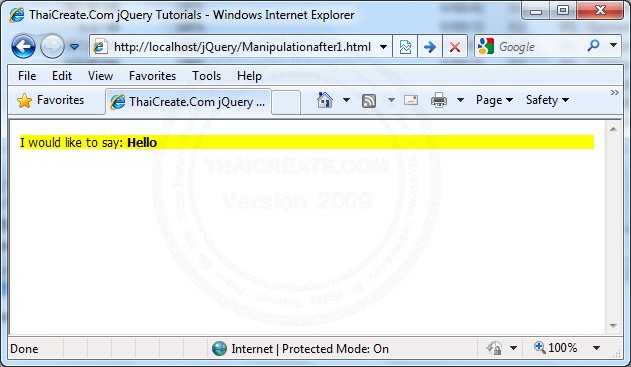Toggle Compatibility View icon
Screen dimensions: 631x367
click(405, 47)
